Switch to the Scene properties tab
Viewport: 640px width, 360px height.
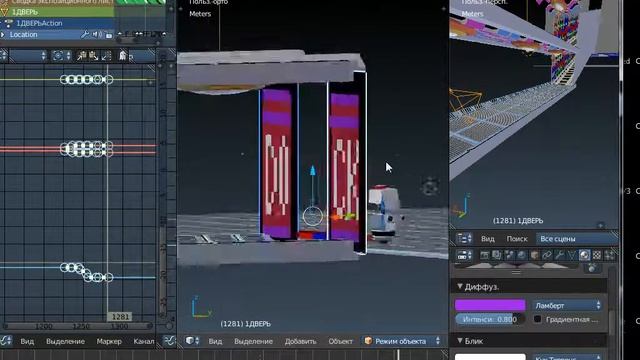509,256
